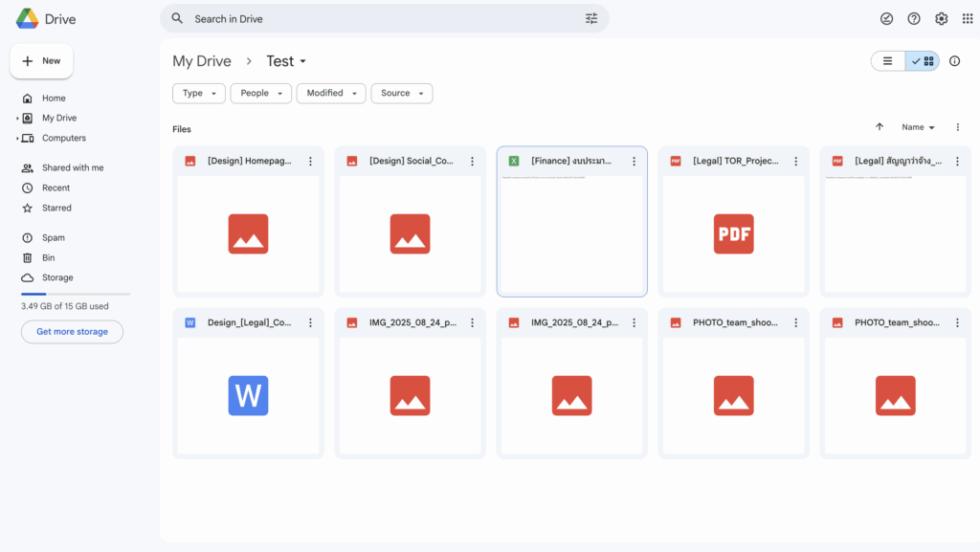
Task: Click the New button
Action: point(41,61)
